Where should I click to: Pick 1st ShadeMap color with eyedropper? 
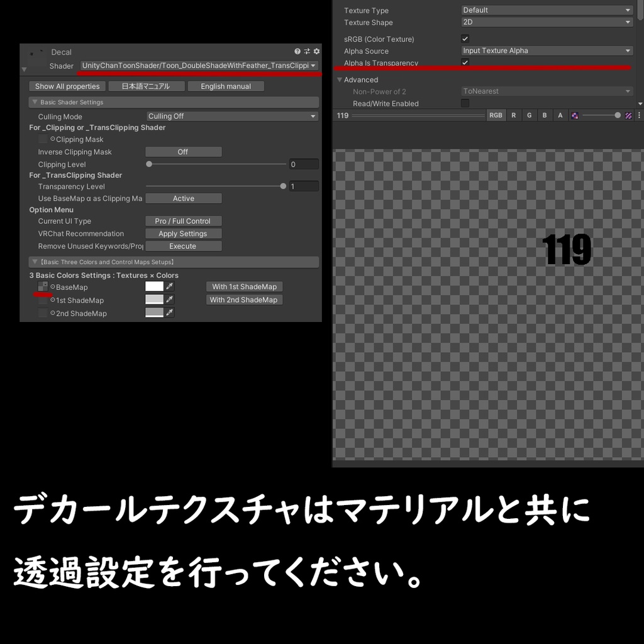tap(170, 299)
